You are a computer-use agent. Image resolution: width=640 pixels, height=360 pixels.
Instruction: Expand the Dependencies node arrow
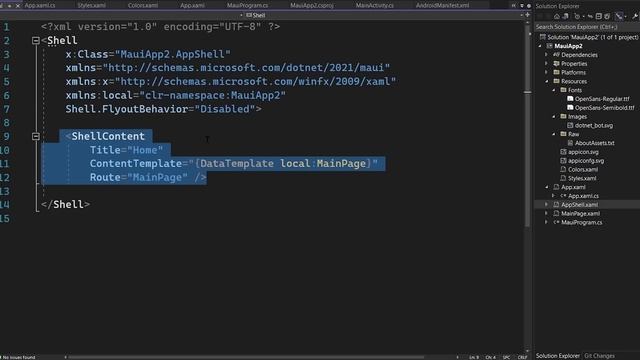pos(547,55)
